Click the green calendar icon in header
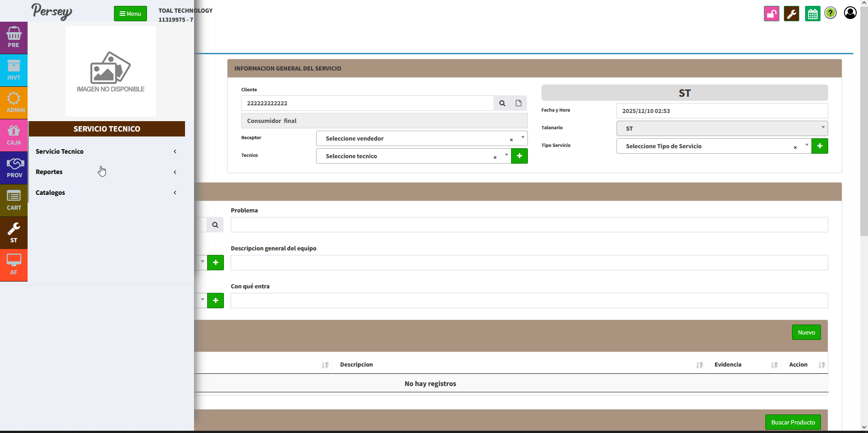 (x=812, y=14)
